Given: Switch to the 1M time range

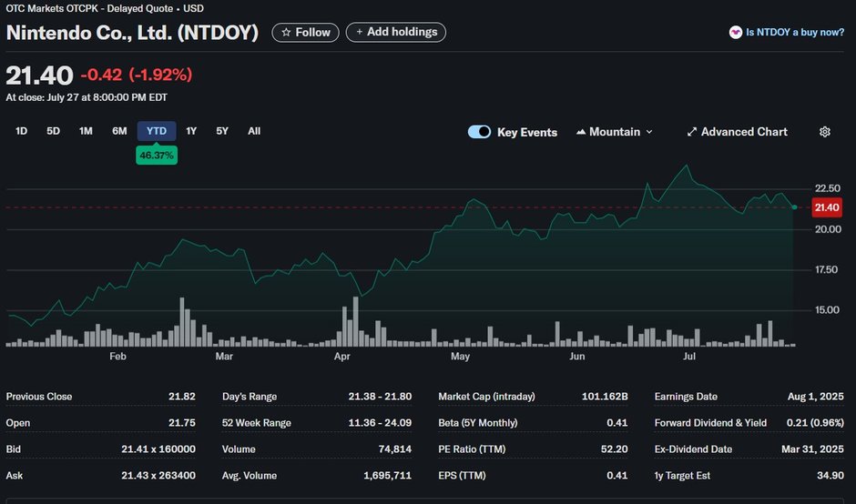Looking at the screenshot, I should tap(86, 131).
